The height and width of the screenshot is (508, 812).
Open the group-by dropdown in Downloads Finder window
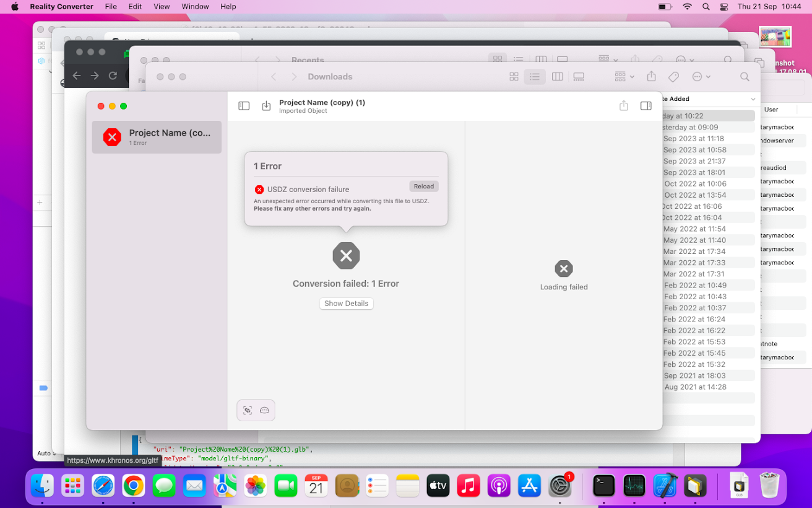(624, 77)
